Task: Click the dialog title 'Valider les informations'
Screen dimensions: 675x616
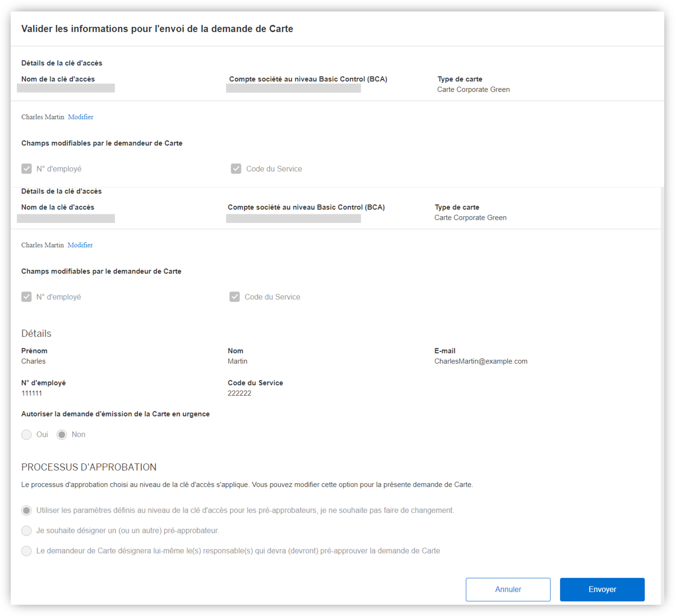Action: (157, 29)
